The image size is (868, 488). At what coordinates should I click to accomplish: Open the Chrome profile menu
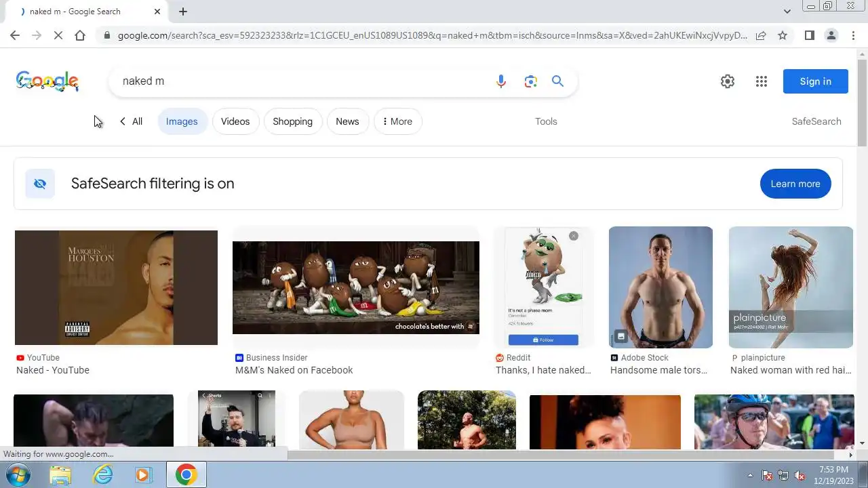coord(831,35)
